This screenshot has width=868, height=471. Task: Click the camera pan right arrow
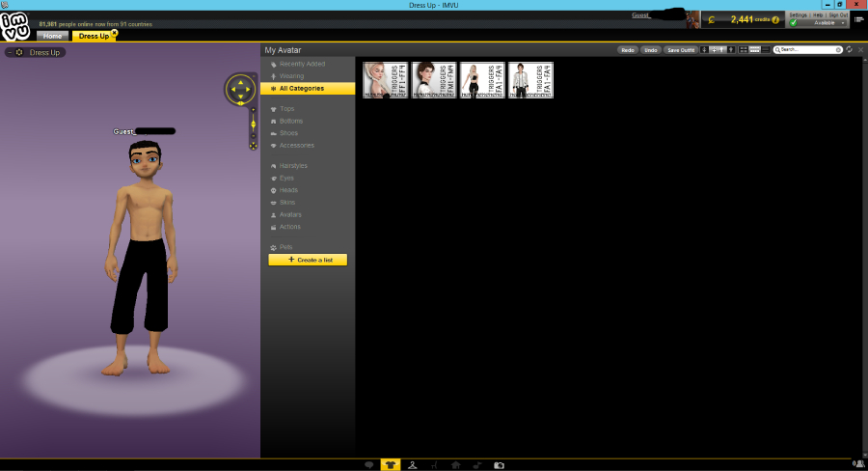tap(248, 89)
